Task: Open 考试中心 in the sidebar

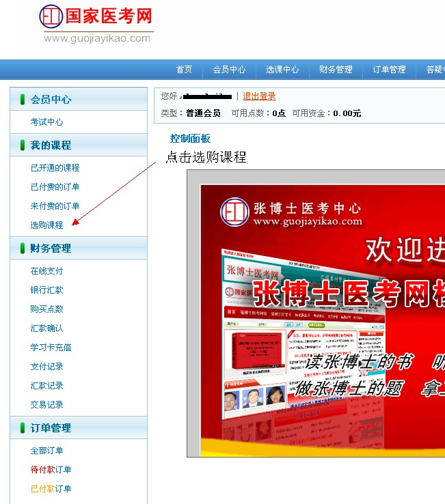Action: coord(46,122)
